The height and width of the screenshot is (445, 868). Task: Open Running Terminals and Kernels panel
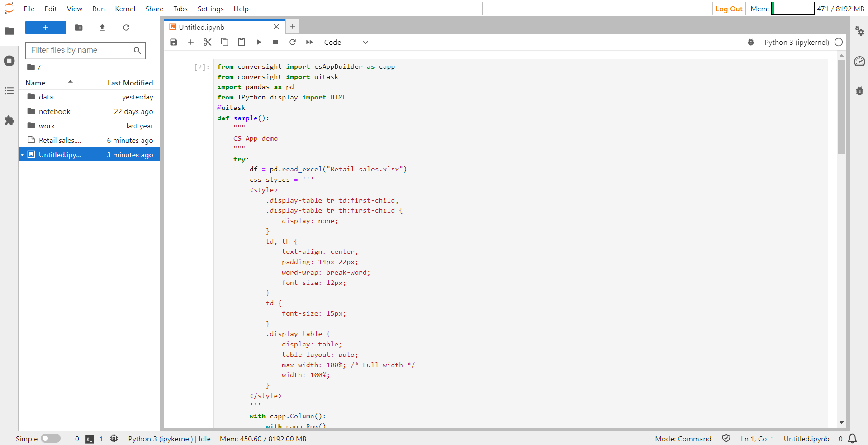(x=9, y=61)
